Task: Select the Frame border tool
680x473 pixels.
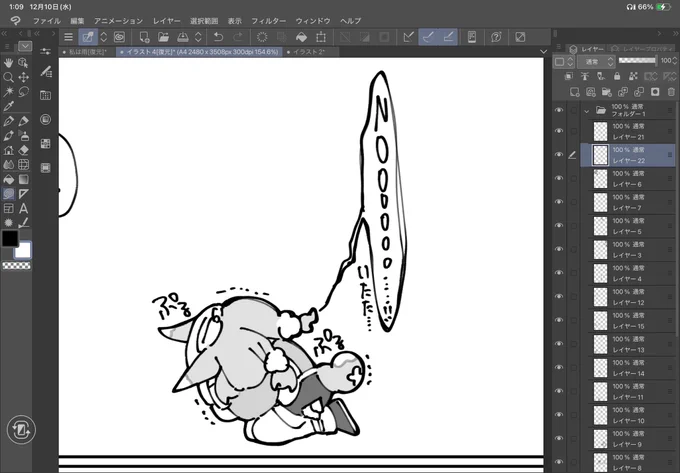Action: (8, 209)
